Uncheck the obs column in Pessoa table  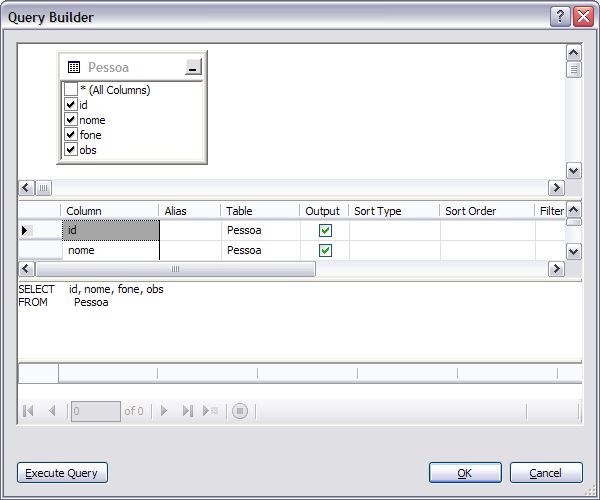pos(71,149)
